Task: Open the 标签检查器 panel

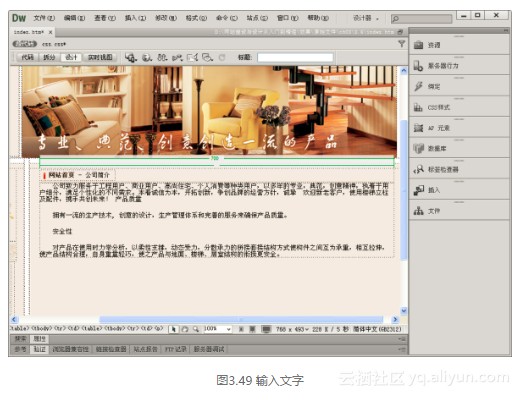Action: tap(459, 169)
